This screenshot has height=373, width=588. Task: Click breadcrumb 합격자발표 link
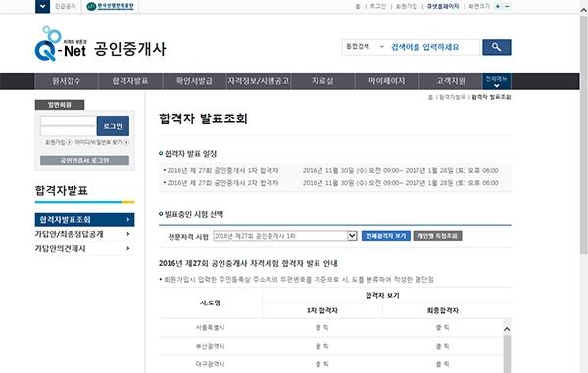(x=452, y=97)
